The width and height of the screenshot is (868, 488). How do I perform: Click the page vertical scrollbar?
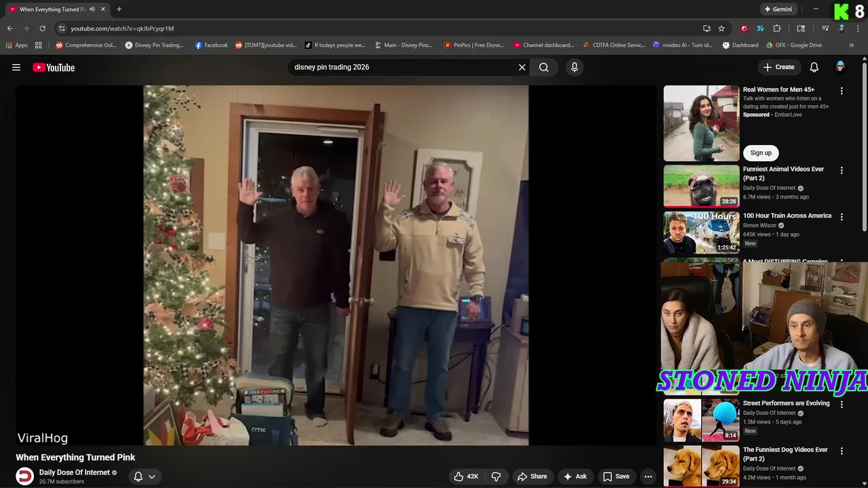pyautogui.click(x=864, y=146)
